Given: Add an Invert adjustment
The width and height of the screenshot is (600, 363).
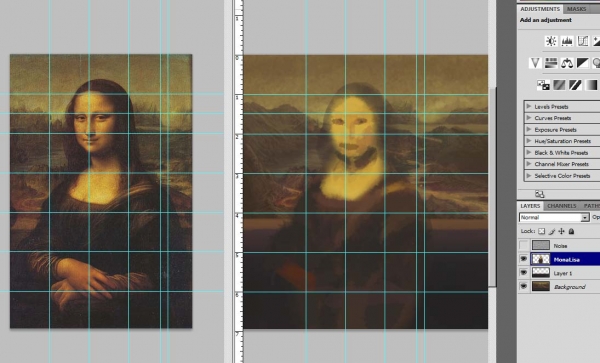Looking at the screenshot, I should [x=543, y=85].
